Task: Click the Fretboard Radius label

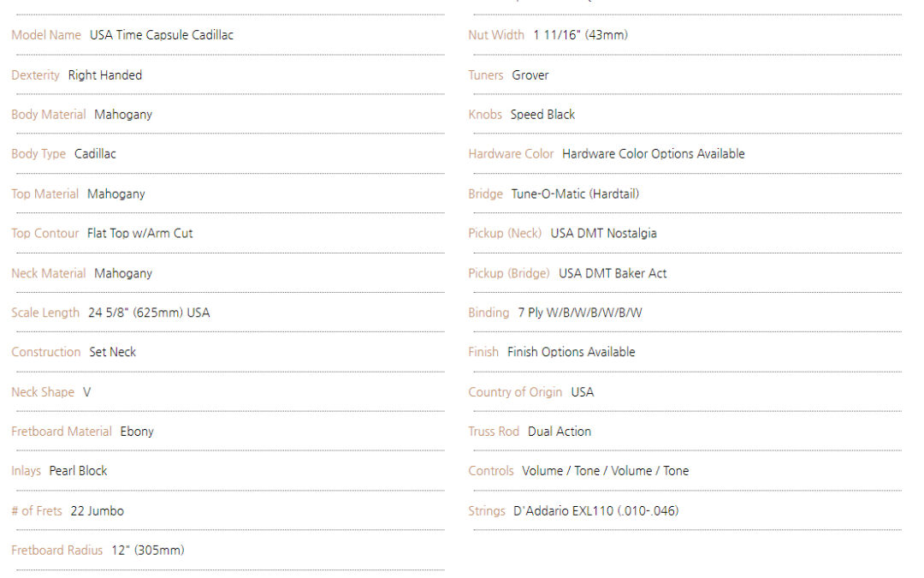Action: pyautogui.click(x=57, y=550)
